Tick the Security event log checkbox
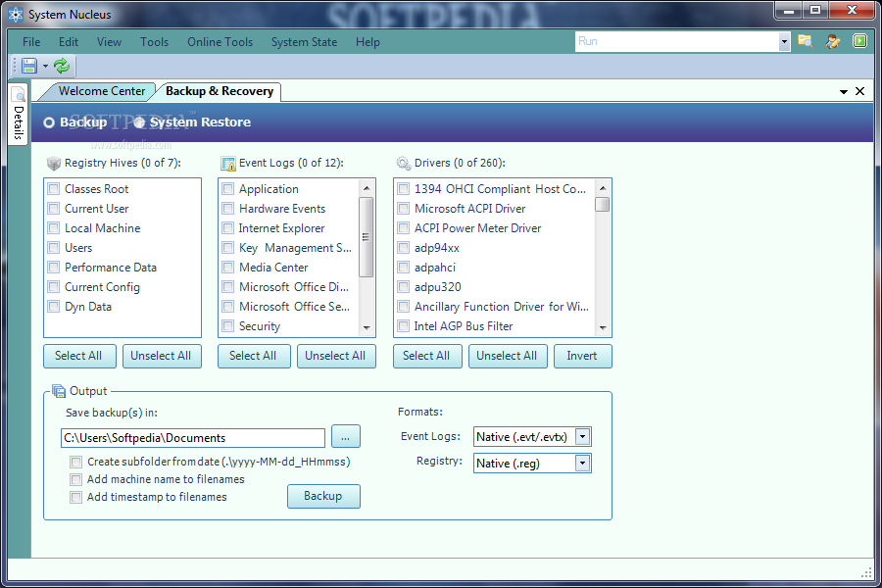882x588 pixels. 227,325
